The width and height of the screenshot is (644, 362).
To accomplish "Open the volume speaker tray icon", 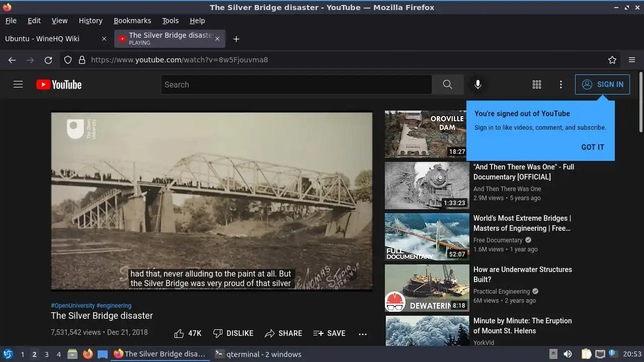I will click(568, 354).
